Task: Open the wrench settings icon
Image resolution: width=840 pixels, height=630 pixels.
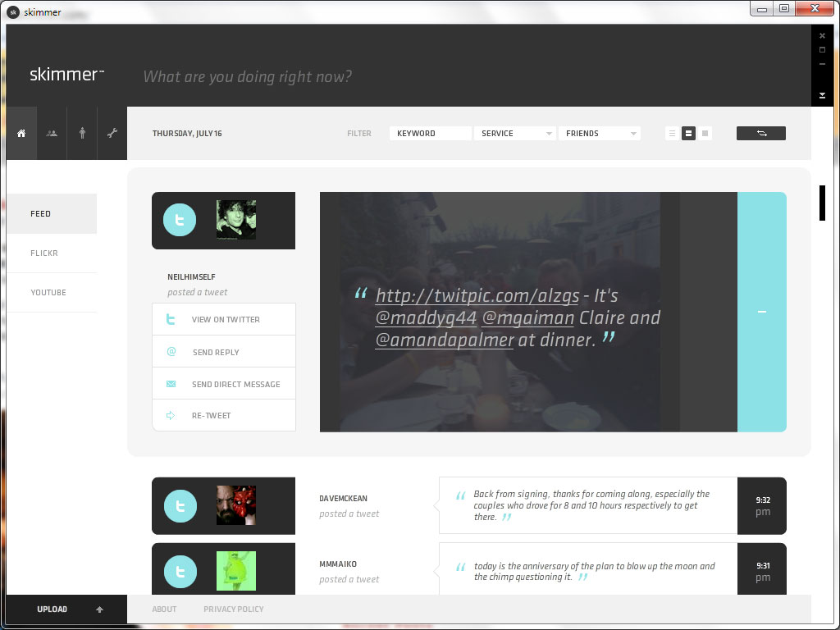Action: 112,133
